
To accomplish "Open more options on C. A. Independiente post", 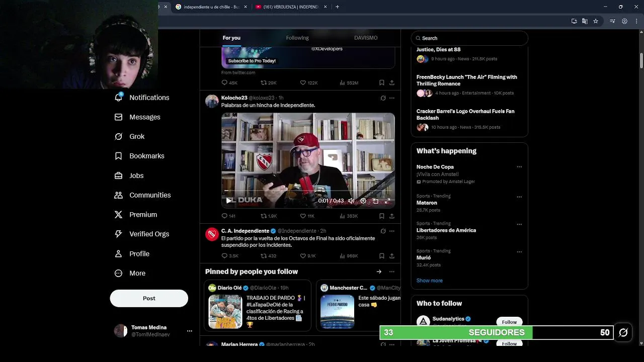I will pos(392,231).
